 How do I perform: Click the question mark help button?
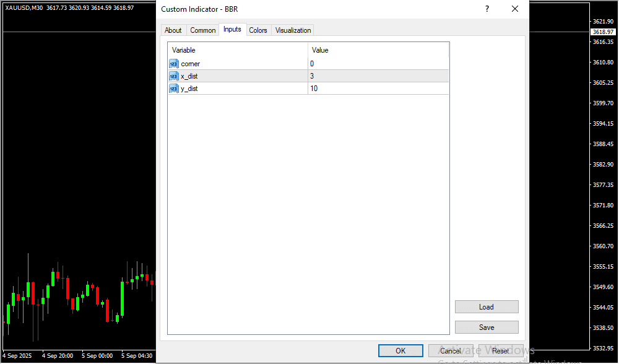coord(487,9)
